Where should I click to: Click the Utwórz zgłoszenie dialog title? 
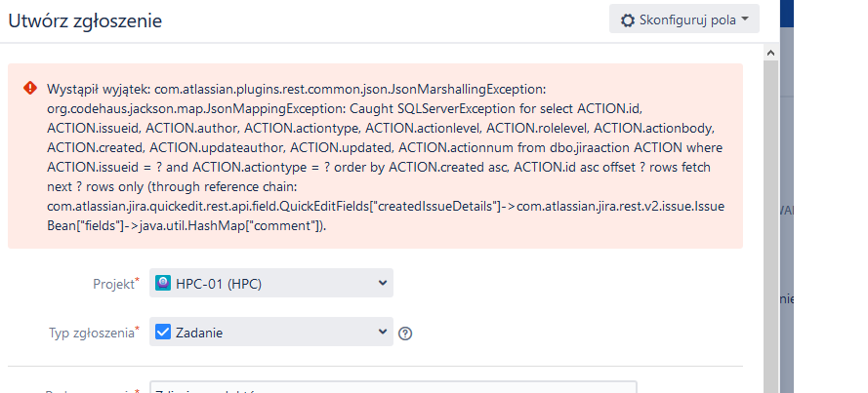[x=85, y=21]
